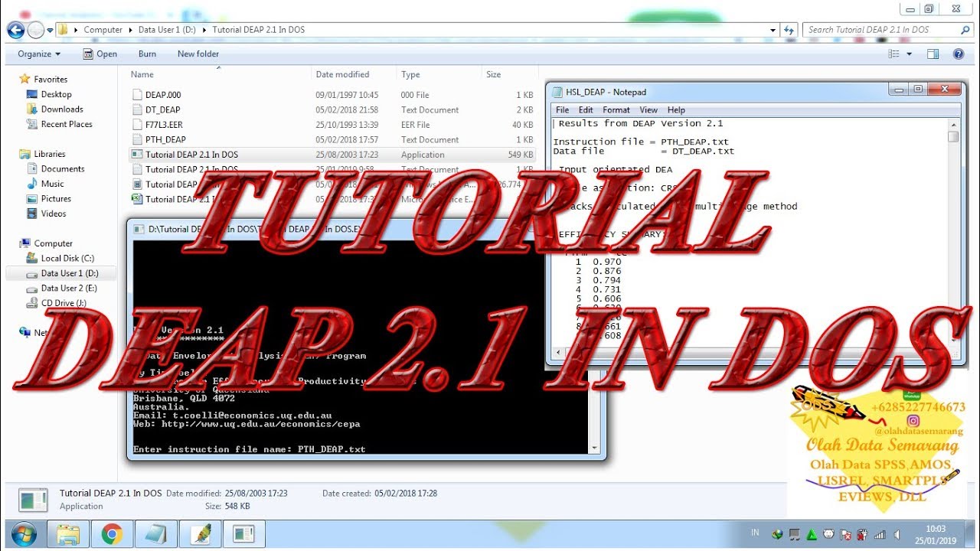Select Computer in navigation pane
This screenshot has height=551, width=980.
click(53, 243)
